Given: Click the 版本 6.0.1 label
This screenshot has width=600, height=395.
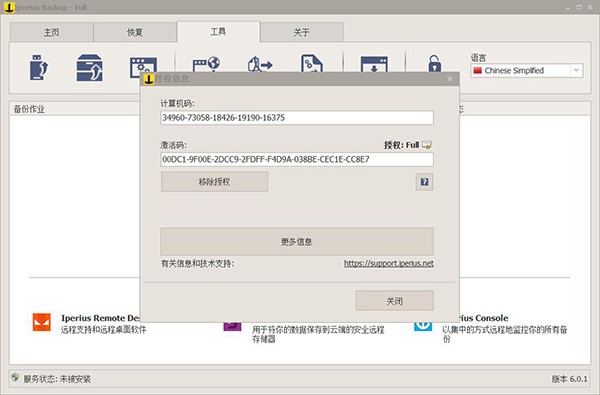Looking at the screenshot, I should (569, 379).
